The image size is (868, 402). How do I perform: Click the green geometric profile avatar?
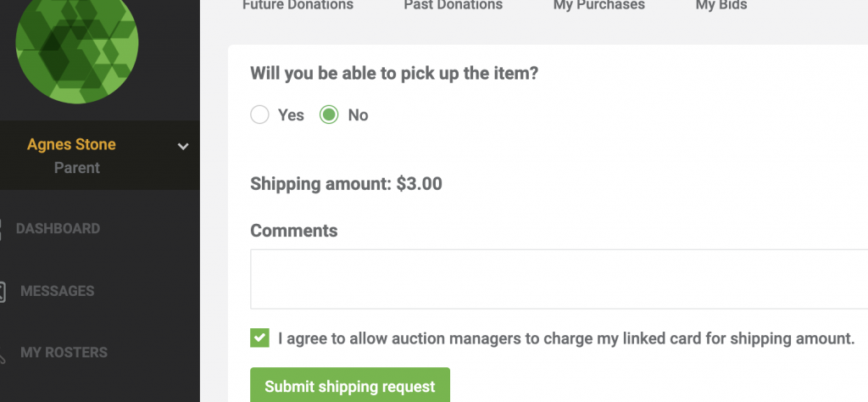[x=77, y=42]
